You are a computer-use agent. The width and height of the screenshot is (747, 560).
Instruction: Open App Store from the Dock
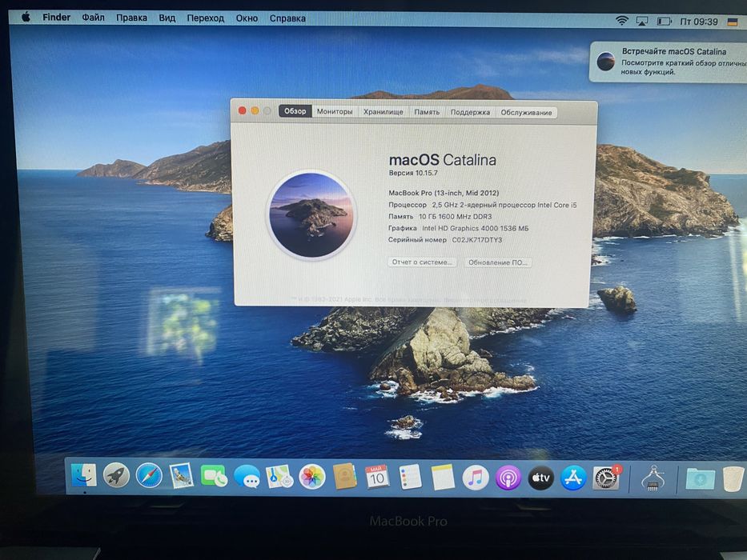[x=573, y=478]
